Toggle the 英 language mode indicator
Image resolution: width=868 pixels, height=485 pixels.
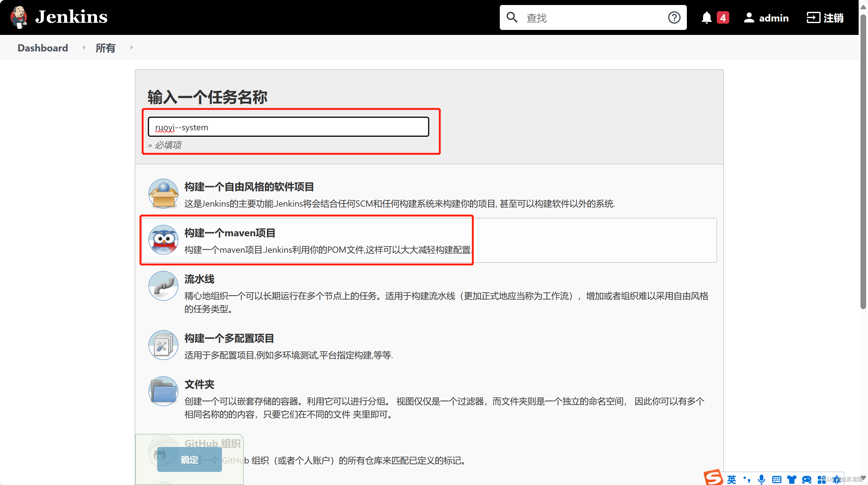tap(731, 479)
